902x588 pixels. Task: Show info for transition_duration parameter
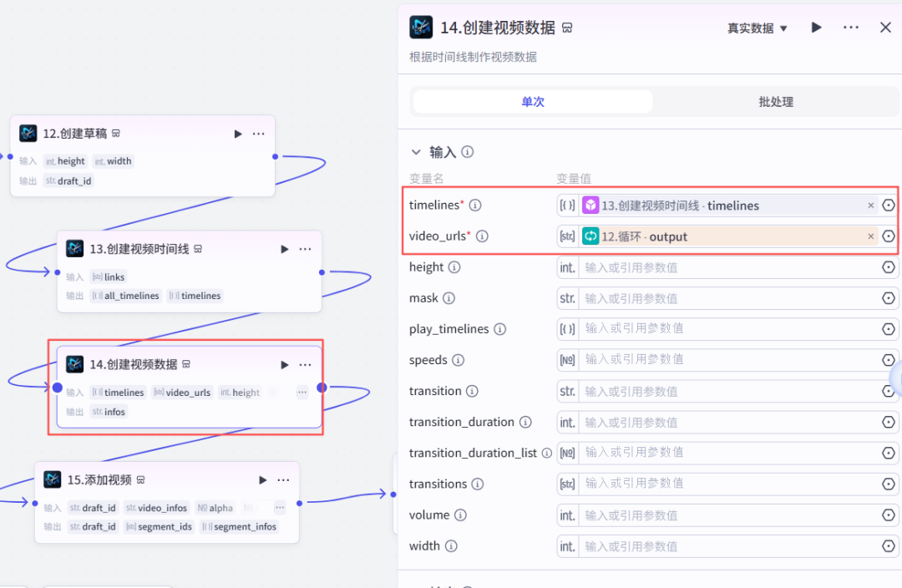tap(525, 423)
